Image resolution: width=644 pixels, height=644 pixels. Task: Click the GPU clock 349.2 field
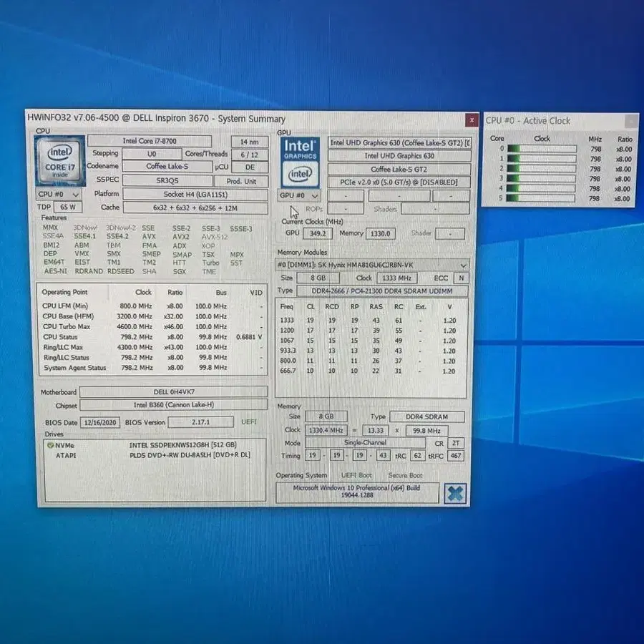(318, 233)
